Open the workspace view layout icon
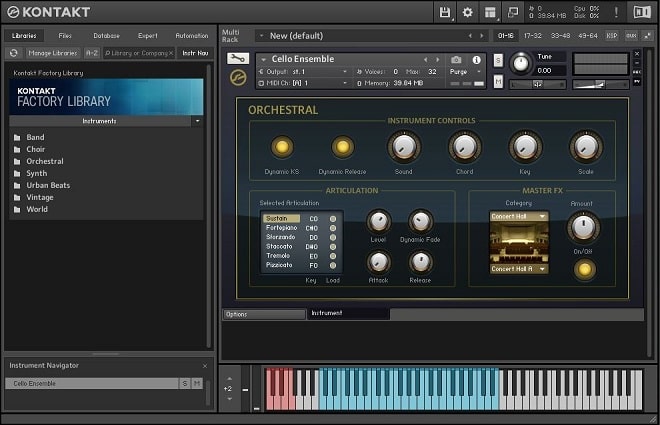660x425 pixels. click(490, 12)
